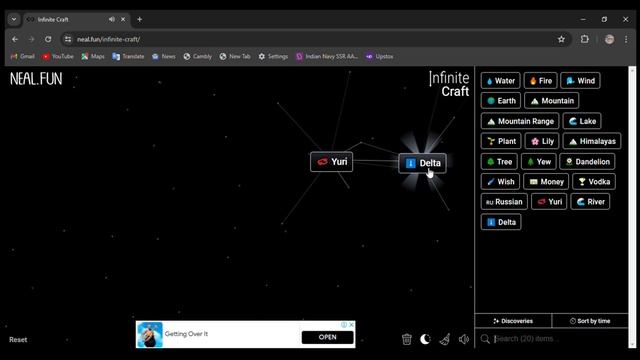This screenshot has height=360, width=640.
Task: Focus the Search items field
Action: click(552, 338)
